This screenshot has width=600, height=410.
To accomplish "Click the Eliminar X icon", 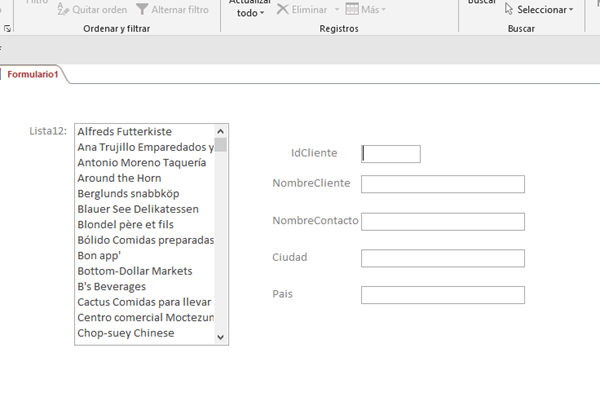I will (283, 9).
